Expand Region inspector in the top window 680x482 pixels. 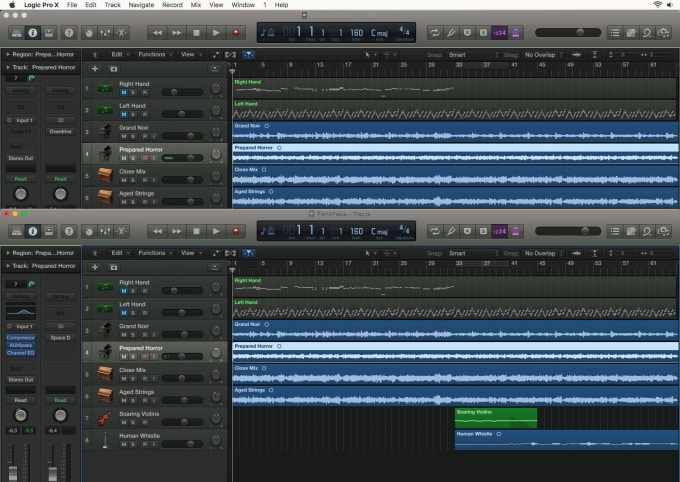click(8, 54)
